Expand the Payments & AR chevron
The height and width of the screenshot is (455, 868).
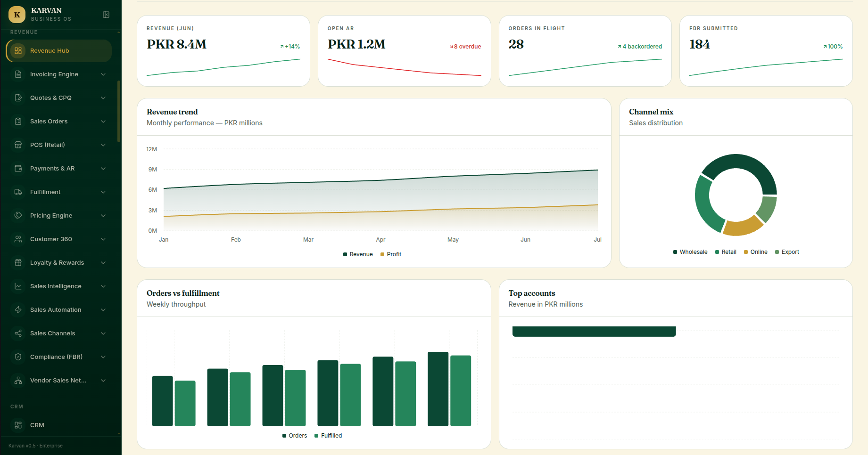pos(103,168)
